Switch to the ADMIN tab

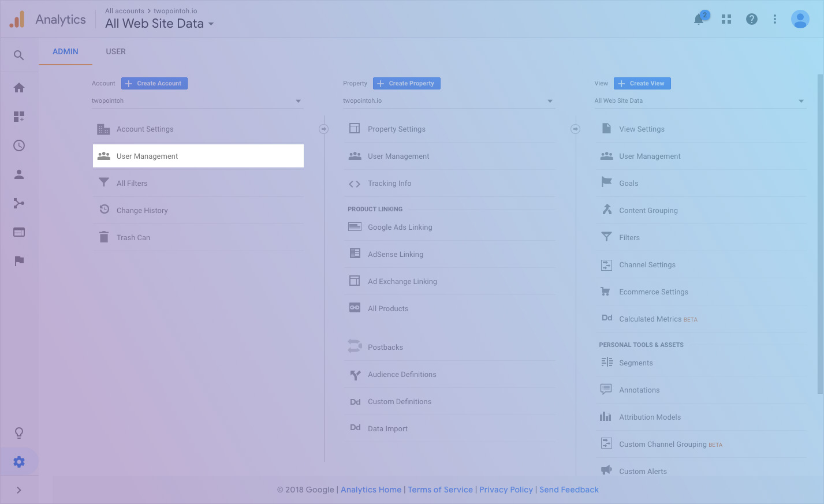coord(65,51)
